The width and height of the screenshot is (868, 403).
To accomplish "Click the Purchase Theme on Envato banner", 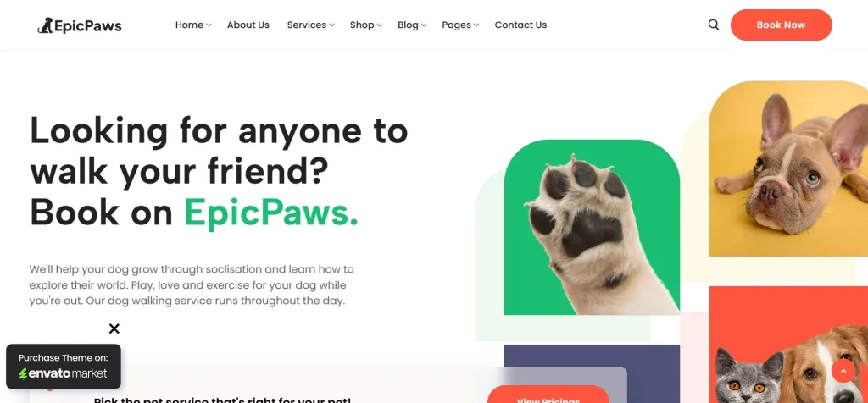I will click(x=63, y=367).
